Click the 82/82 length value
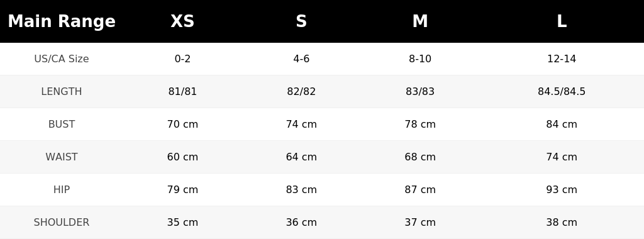644x239 pixels. click(x=301, y=92)
